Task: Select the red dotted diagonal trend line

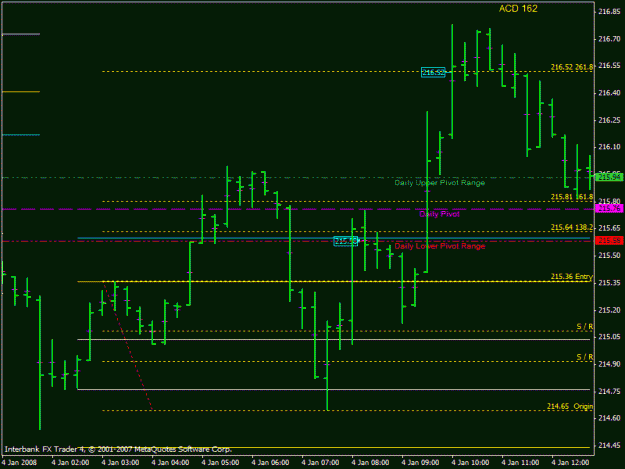Action: (128, 346)
